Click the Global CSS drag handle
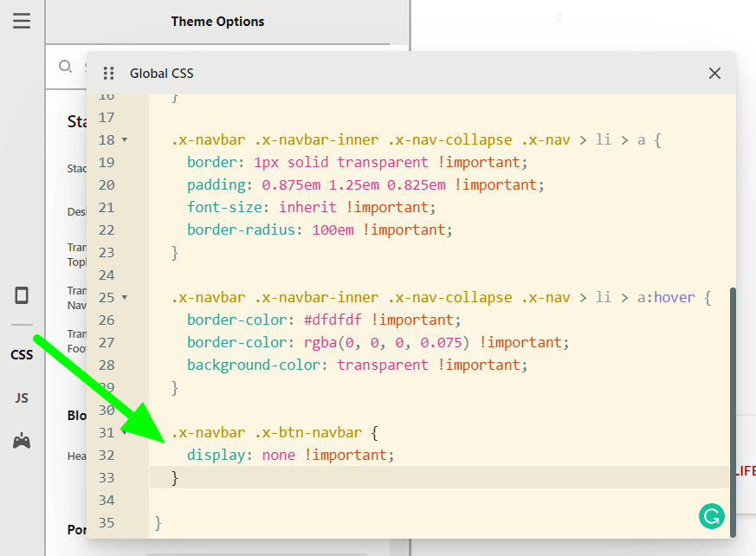 [108, 74]
